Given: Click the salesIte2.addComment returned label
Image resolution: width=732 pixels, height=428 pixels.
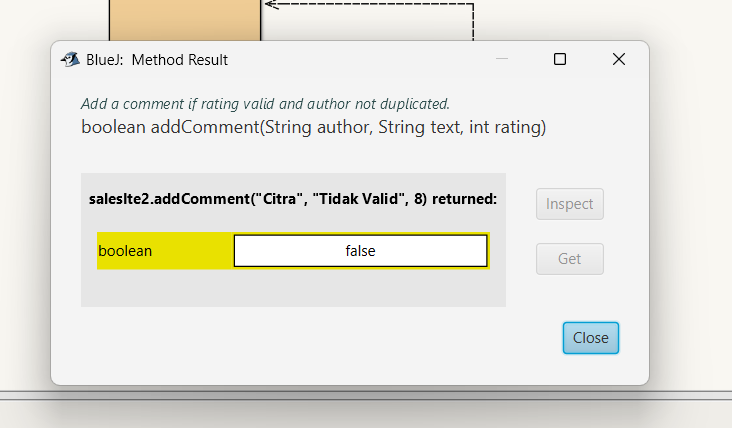Looking at the screenshot, I should [x=293, y=199].
